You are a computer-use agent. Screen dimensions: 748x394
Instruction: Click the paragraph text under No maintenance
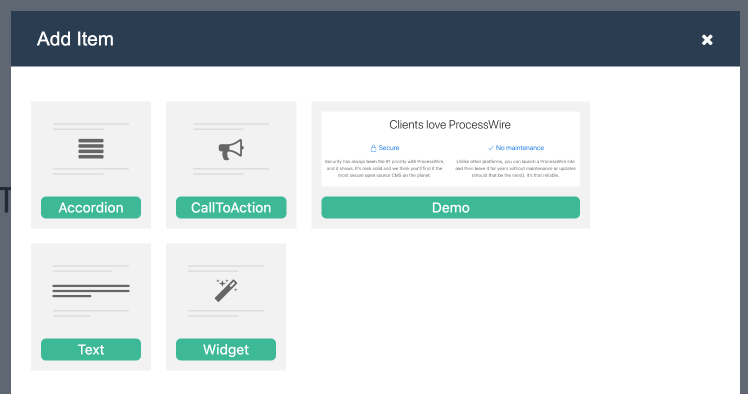[x=515, y=168]
